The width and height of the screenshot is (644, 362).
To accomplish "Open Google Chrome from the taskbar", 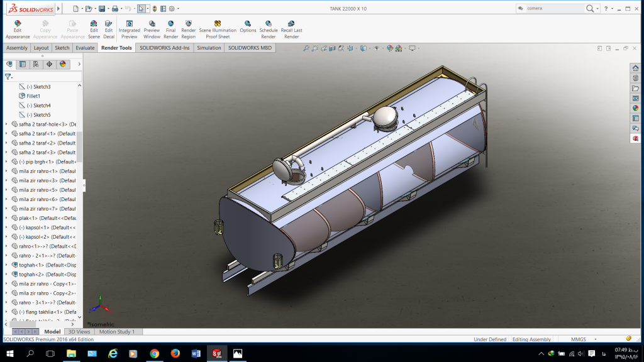I will point(154,354).
